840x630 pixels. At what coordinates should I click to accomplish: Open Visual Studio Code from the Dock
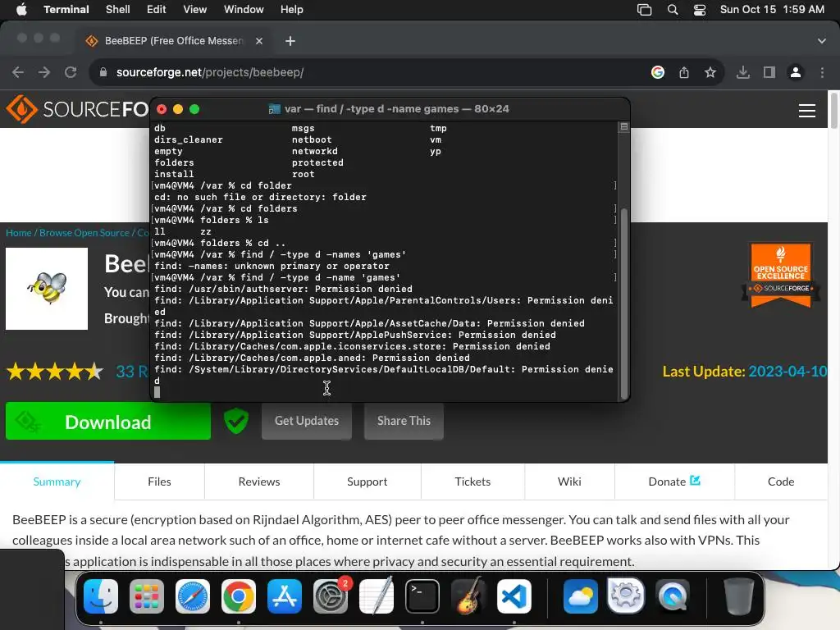coord(514,596)
